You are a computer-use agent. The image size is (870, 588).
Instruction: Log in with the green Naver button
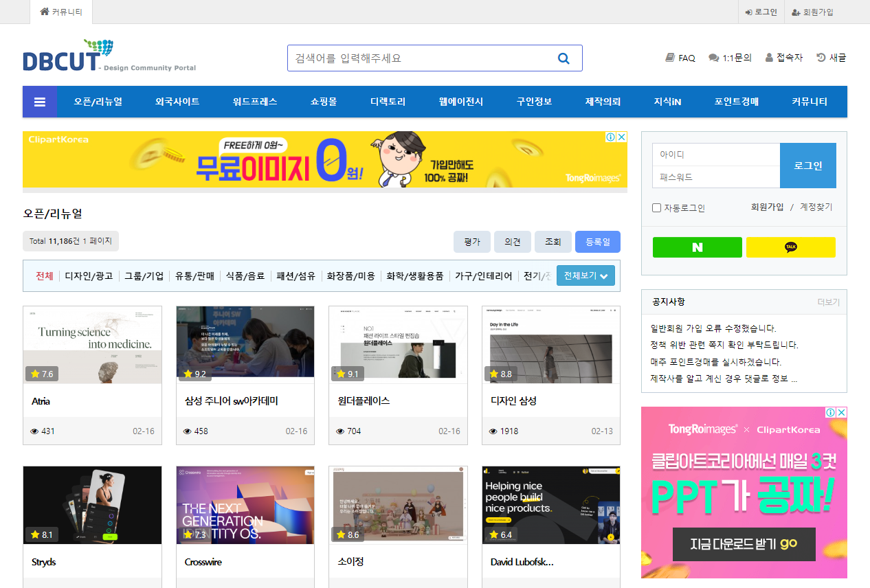tap(698, 247)
